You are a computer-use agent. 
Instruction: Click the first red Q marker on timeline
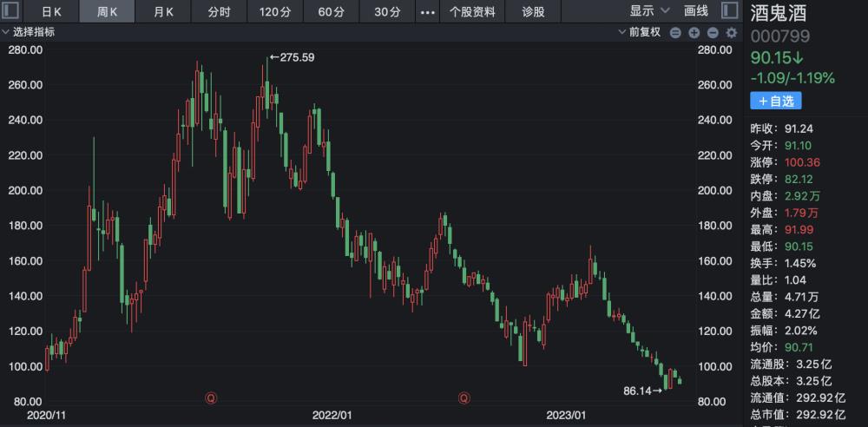210,398
